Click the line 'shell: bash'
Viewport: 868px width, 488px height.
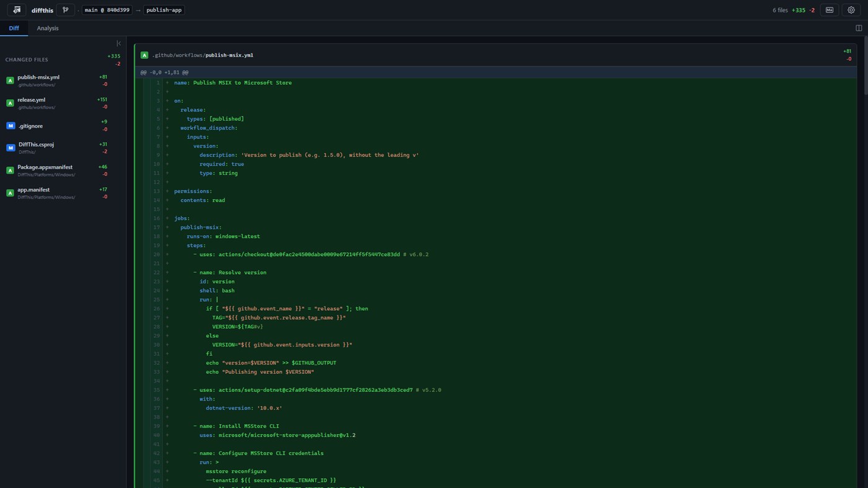coord(217,290)
